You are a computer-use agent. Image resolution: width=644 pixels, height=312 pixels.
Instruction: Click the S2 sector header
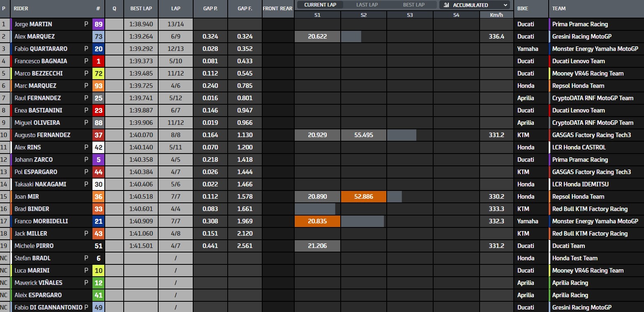pyautogui.click(x=364, y=14)
